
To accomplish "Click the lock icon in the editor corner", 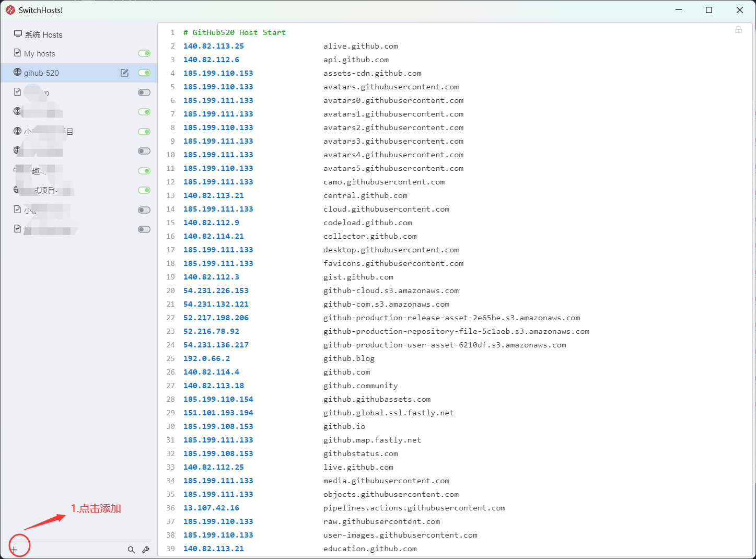I will 738,30.
